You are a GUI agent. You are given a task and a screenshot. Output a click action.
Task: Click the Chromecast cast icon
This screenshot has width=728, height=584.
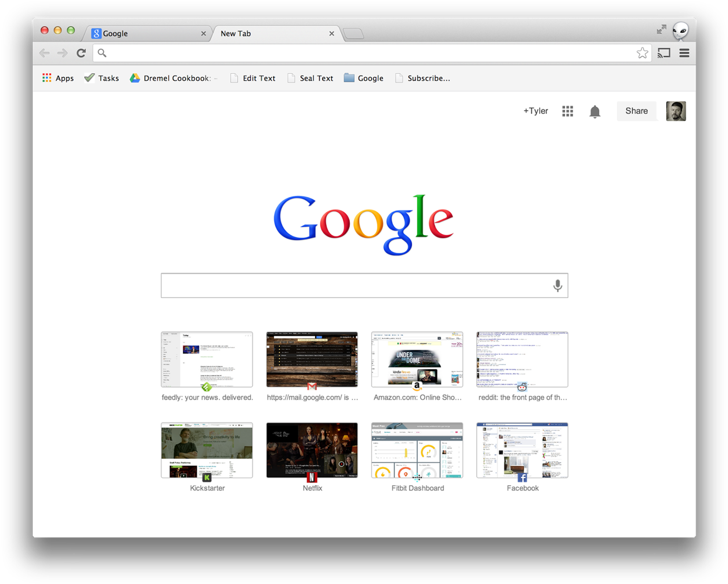[664, 53]
